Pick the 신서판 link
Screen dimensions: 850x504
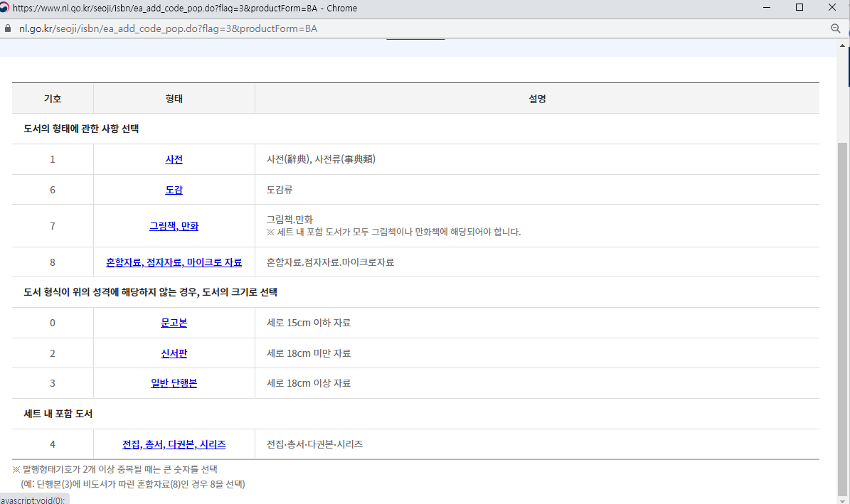coord(174,353)
